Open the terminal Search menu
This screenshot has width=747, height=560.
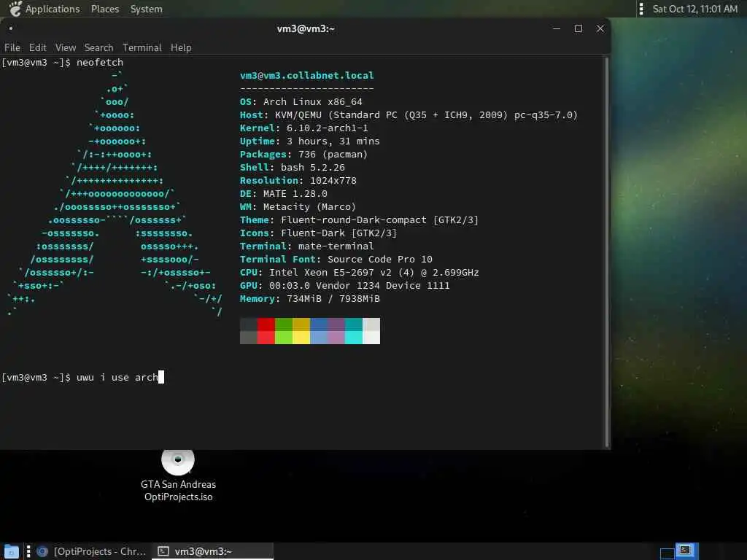[x=98, y=47]
